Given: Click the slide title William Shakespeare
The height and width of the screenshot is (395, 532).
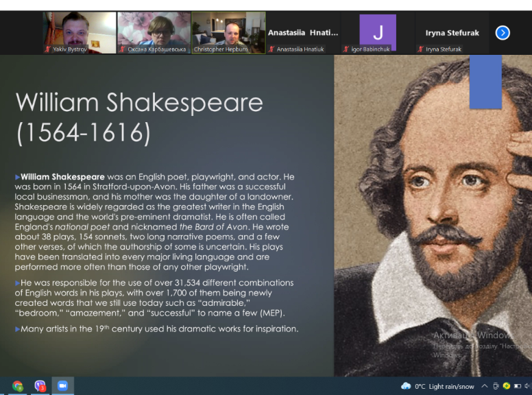Looking at the screenshot, I should (x=139, y=102).
